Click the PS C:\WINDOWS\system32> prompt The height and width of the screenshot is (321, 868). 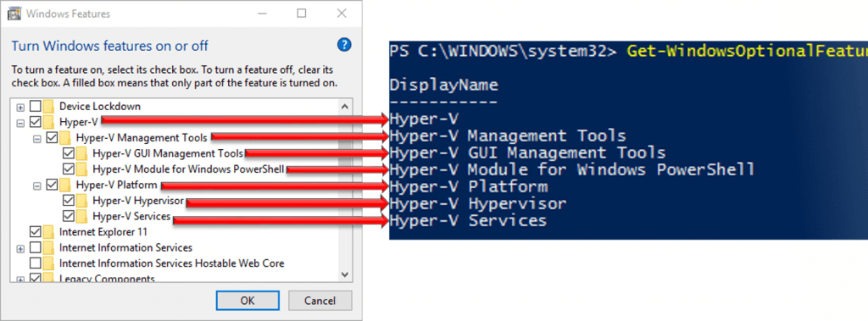point(503,52)
